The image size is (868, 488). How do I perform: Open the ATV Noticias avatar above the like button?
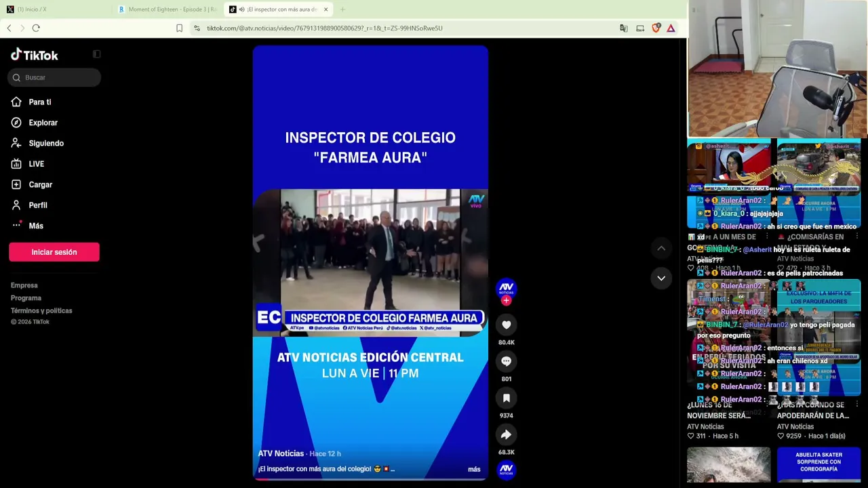[x=506, y=287]
